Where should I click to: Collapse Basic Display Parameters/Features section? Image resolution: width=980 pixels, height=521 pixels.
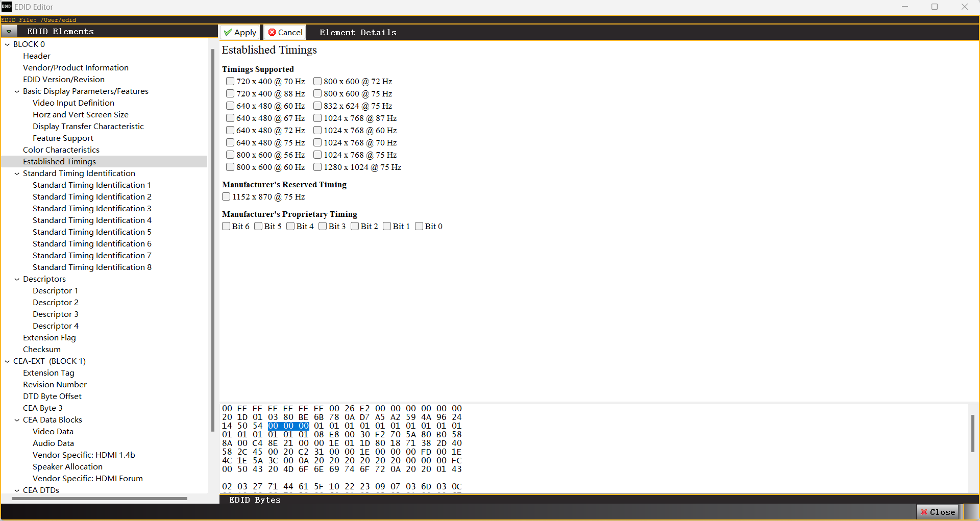click(x=17, y=91)
